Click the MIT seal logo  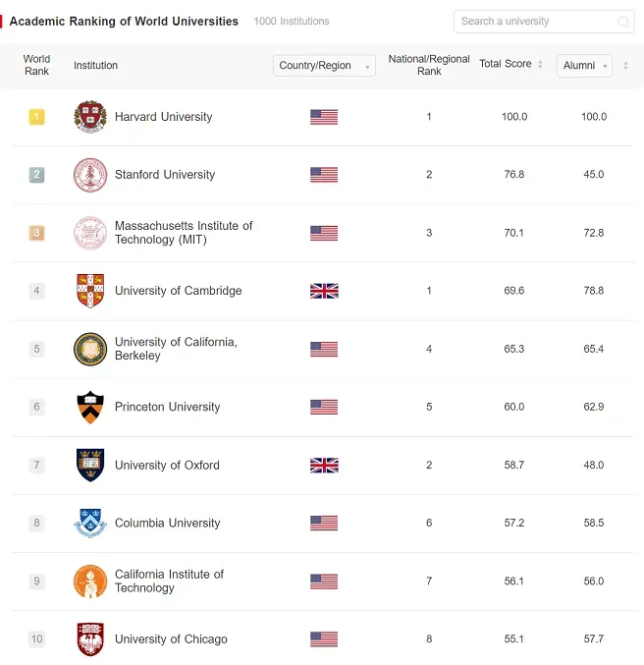[x=90, y=233]
